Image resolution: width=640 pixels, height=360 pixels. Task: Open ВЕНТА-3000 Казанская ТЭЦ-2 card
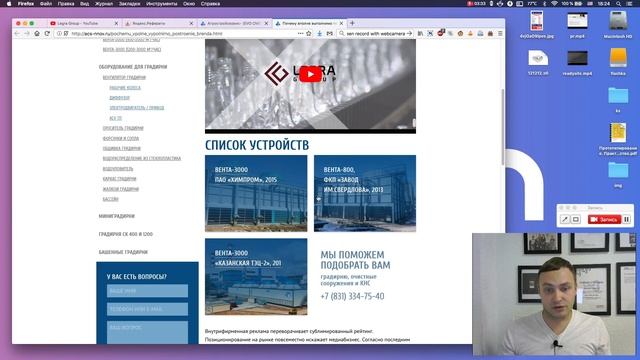[256, 277]
